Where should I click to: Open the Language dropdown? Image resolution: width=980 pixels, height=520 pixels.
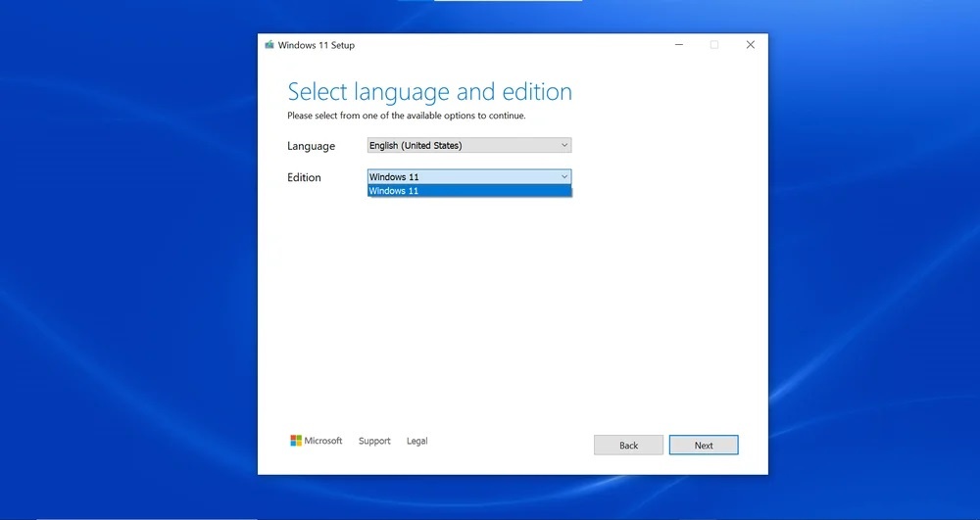pos(468,145)
